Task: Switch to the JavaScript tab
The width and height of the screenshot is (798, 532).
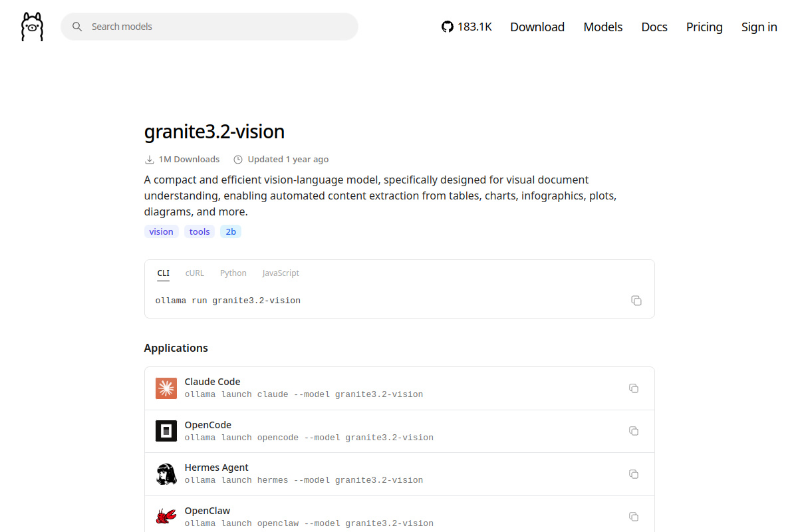Action: (x=281, y=273)
